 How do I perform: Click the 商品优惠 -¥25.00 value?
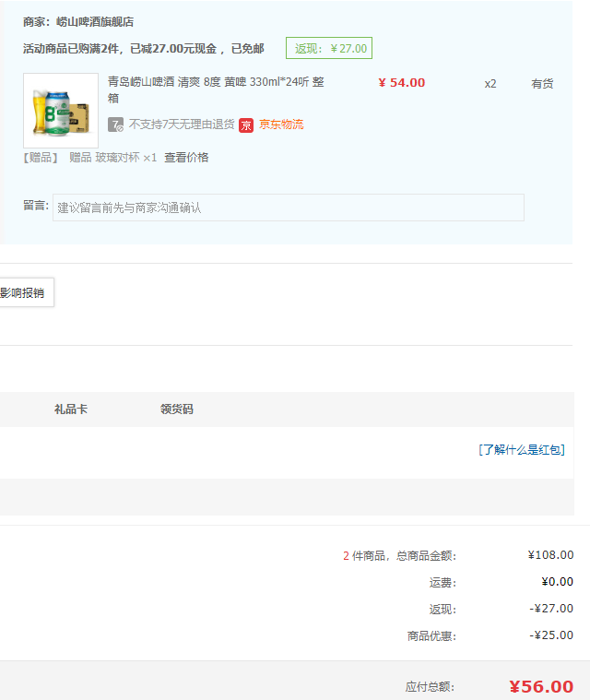point(551,635)
